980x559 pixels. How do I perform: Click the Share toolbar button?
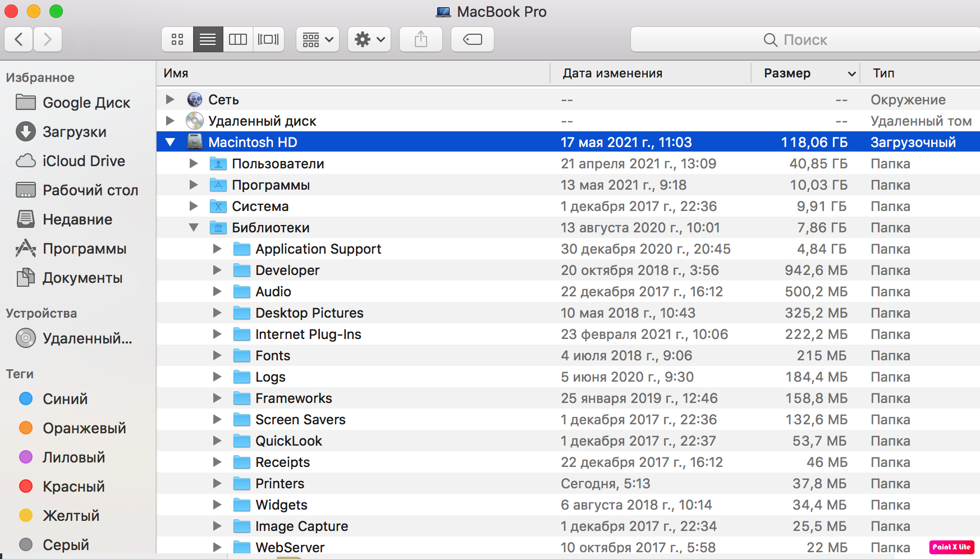pyautogui.click(x=421, y=39)
